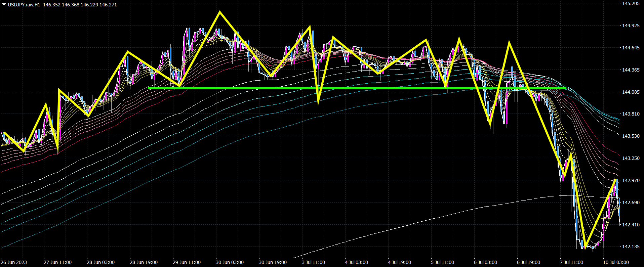Click the 144.085 price axis label

click(630, 92)
